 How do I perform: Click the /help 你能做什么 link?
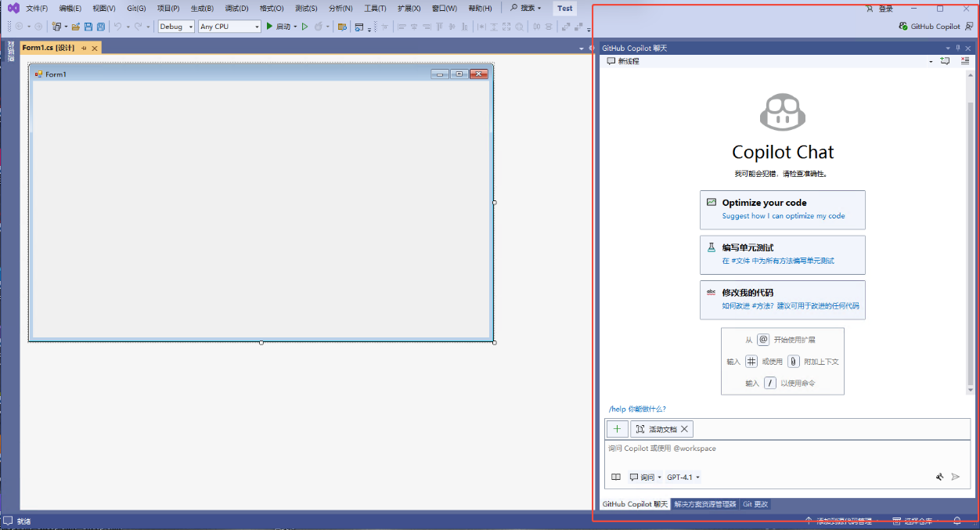tap(637, 409)
